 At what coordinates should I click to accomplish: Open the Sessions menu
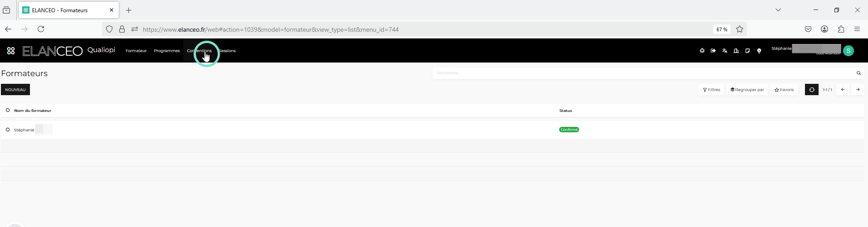click(227, 51)
